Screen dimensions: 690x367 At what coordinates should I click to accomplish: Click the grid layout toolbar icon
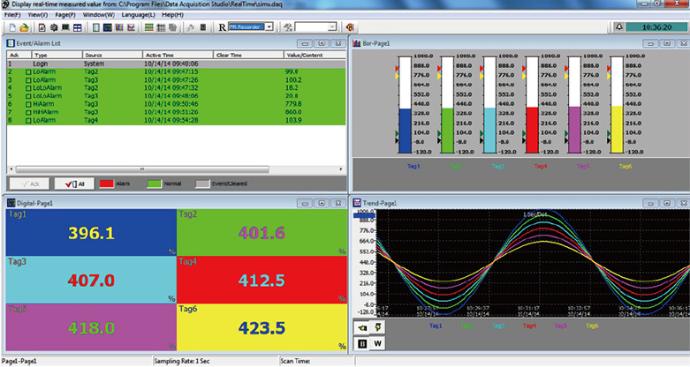pos(77,27)
